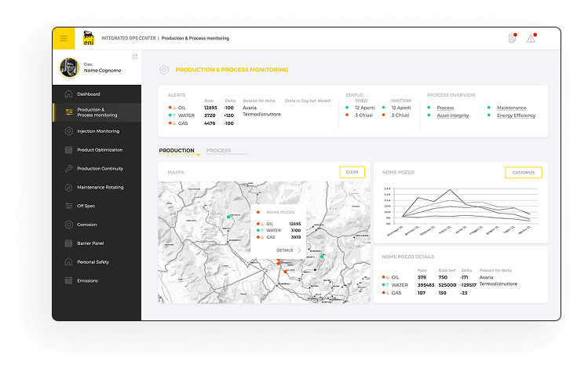Click the Eni logo icon

point(88,38)
